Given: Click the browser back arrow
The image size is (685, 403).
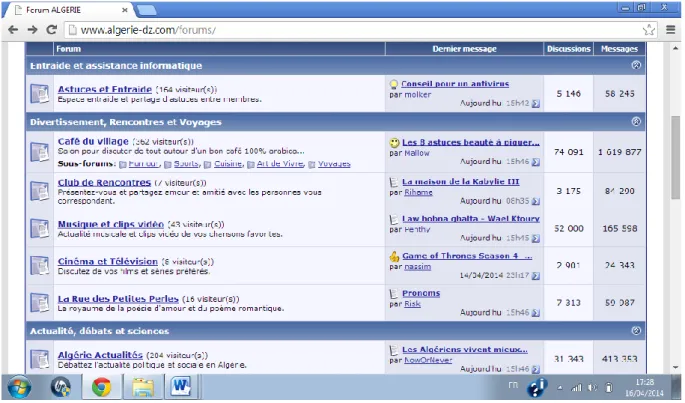Looking at the screenshot, I should 13,30.
